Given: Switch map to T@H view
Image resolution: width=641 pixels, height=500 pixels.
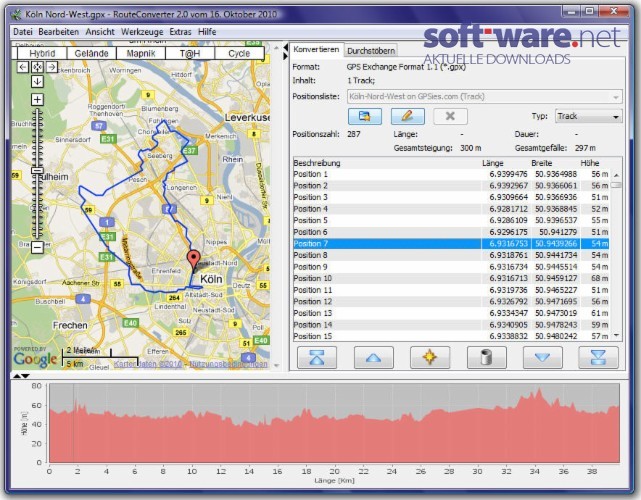Looking at the screenshot, I should point(190,53).
